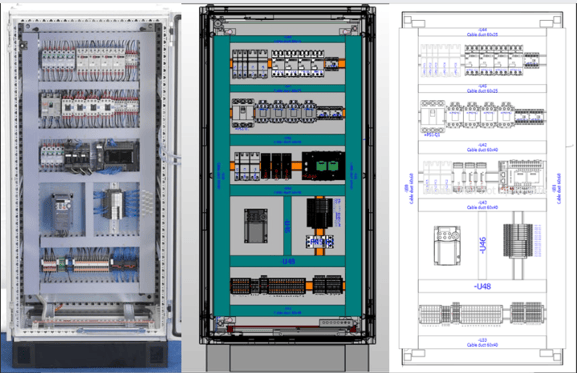
Task: Click the inverter in the cabinet photo
Action: point(62,213)
